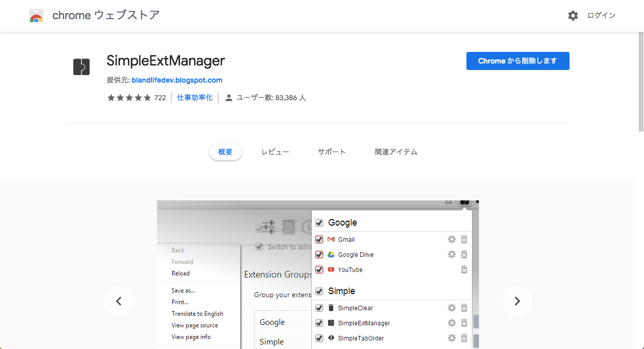The height and width of the screenshot is (349, 644).
Task: Open the 関連アイテム tab
Action: (x=396, y=152)
